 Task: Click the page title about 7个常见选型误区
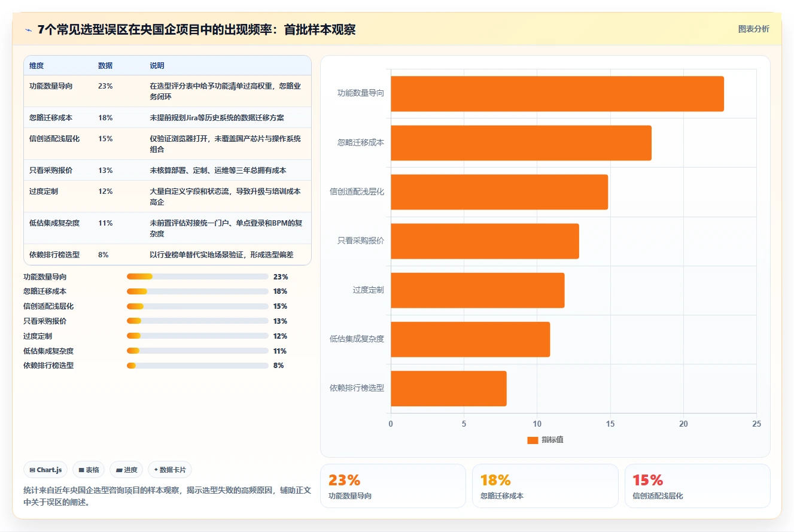(196, 29)
